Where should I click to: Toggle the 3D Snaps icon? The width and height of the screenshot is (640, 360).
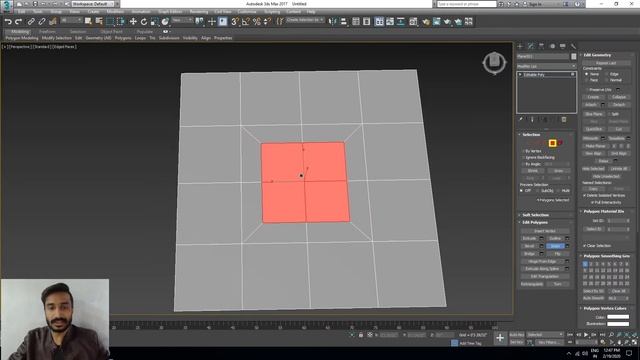click(x=235, y=22)
